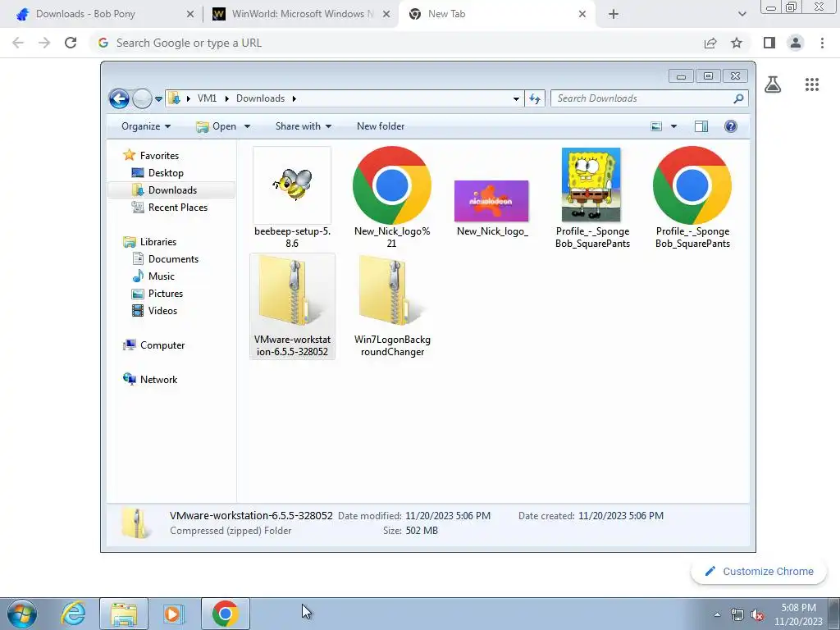Close the Downloads - Bob Pony tab
Image resolution: width=840 pixels, height=630 pixels.
point(190,14)
